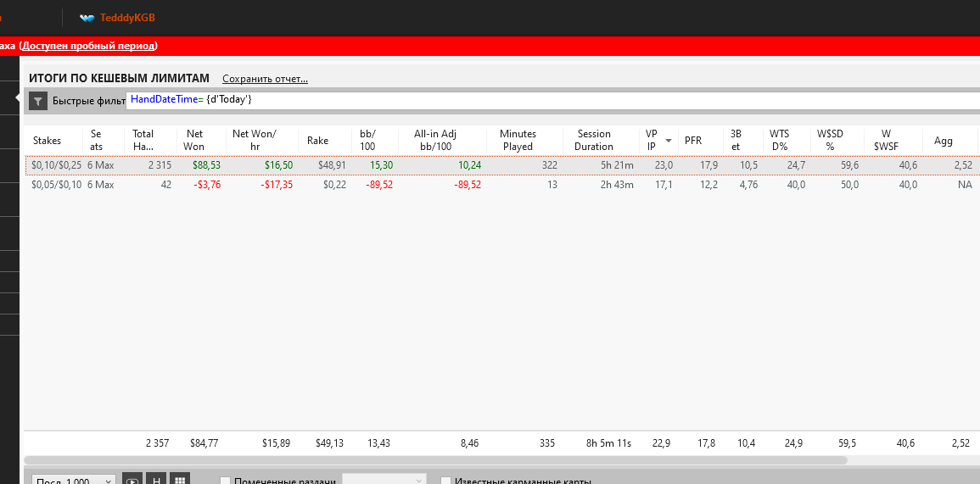Click the 2h 43m session duration cell

[x=617, y=185]
